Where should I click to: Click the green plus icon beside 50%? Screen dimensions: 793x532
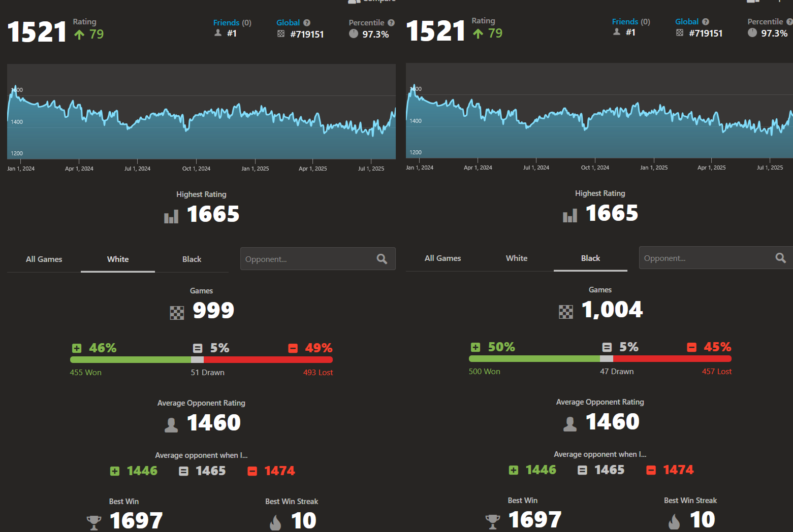coord(475,347)
